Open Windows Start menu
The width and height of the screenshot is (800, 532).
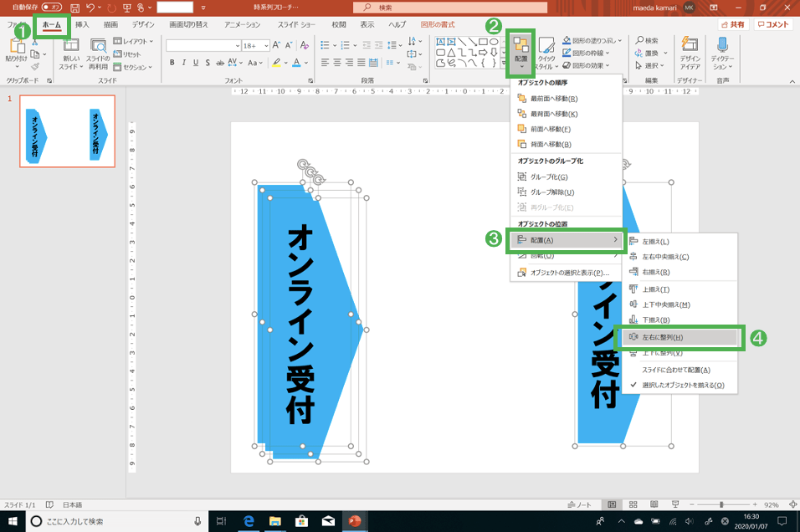[13, 521]
